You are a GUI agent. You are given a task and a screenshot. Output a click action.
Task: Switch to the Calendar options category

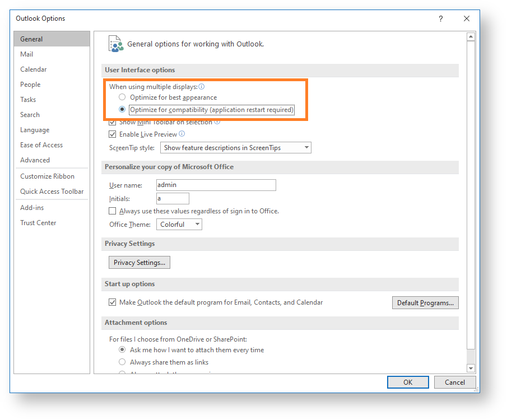[34, 69]
